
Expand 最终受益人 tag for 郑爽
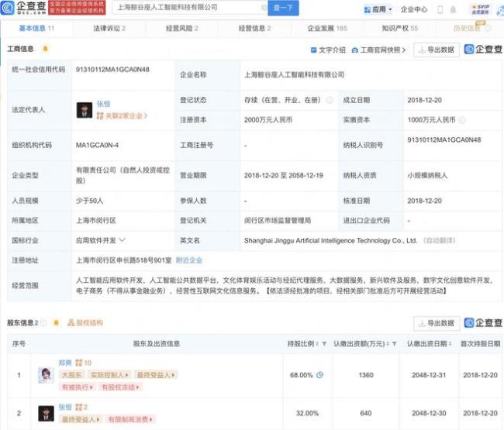[156, 375]
